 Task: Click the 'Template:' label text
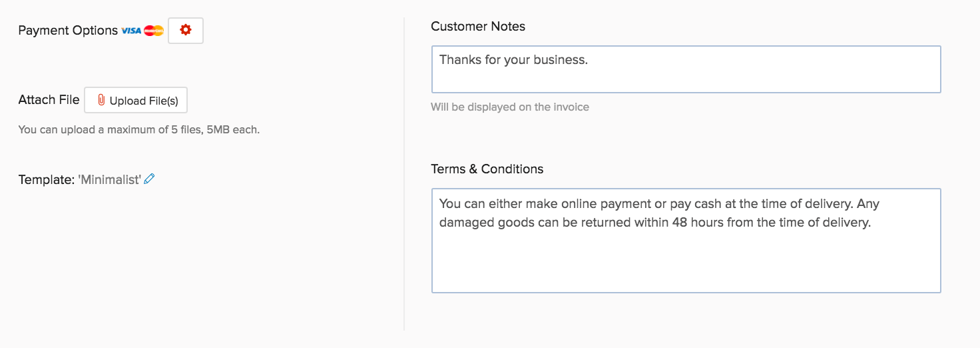[x=47, y=179]
